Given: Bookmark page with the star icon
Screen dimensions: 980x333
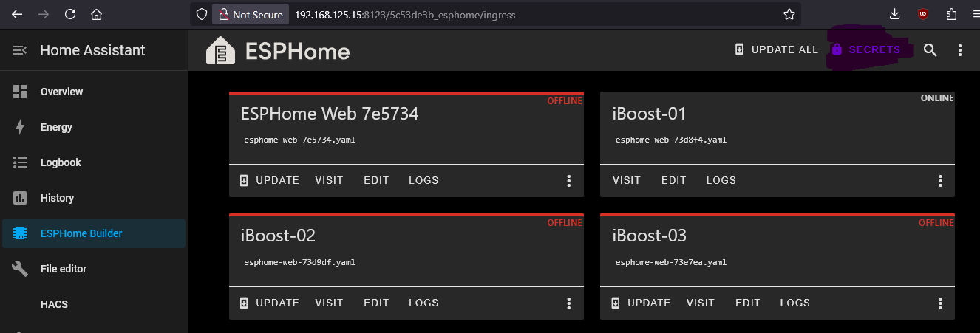Looking at the screenshot, I should point(789,14).
